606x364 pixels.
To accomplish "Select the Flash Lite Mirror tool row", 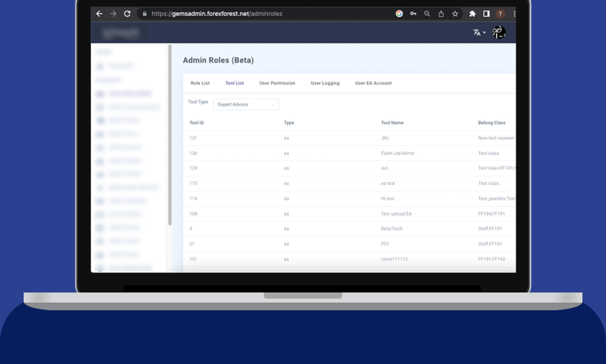I will pos(397,153).
